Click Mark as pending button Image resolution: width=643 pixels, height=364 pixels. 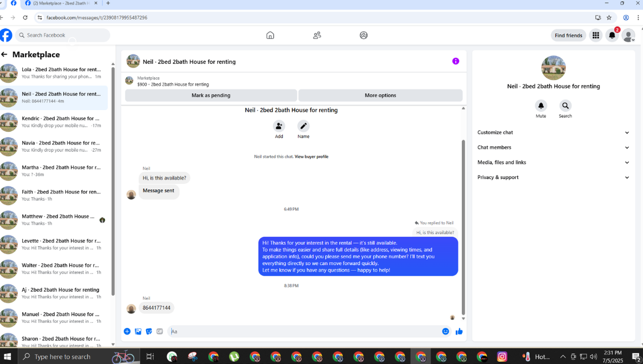(x=211, y=95)
